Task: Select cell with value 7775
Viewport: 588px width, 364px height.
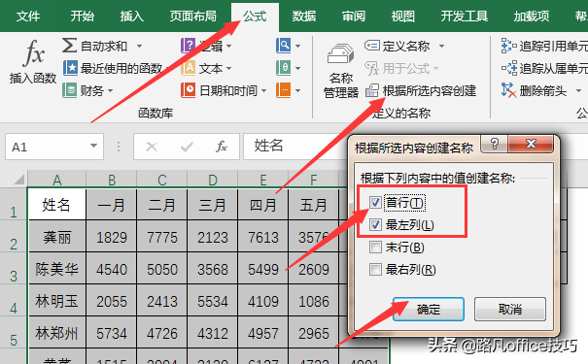Action: pyautogui.click(x=162, y=237)
